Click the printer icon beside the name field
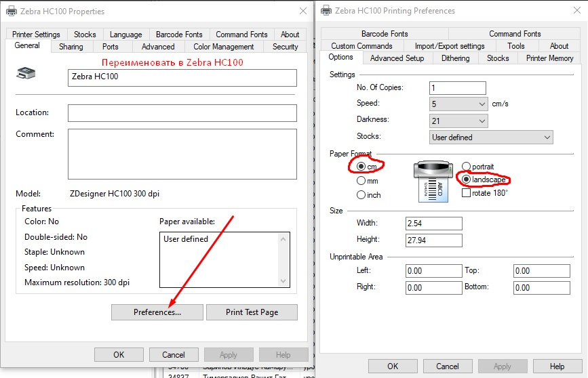 click(26, 73)
